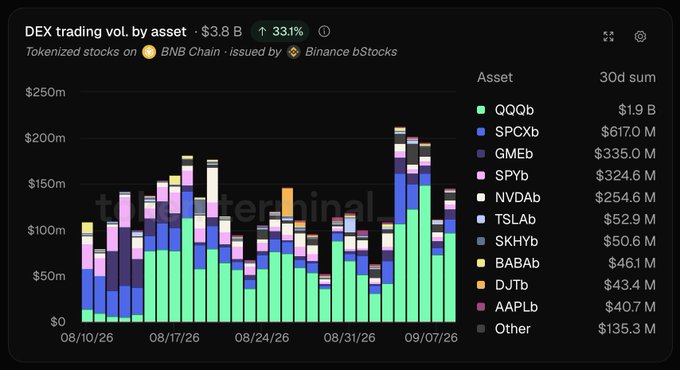
Task: Click the Other dark gray legend swatch
Action: [481, 328]
